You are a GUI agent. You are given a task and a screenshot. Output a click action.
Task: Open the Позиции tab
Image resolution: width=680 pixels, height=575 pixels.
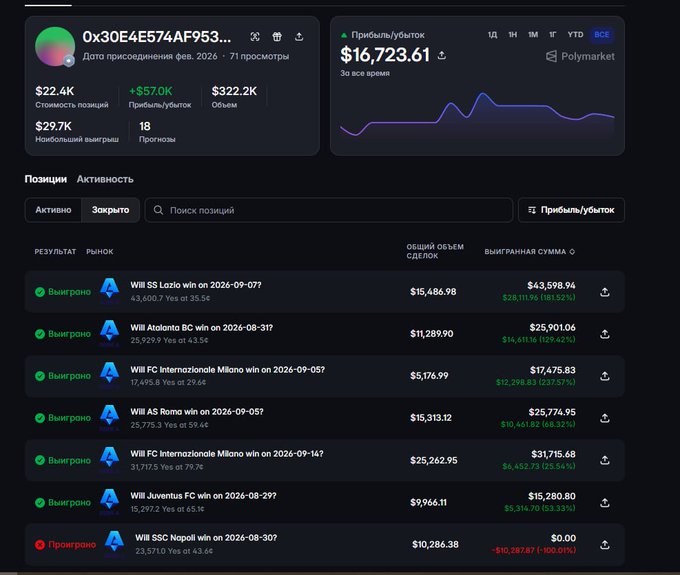46,179
